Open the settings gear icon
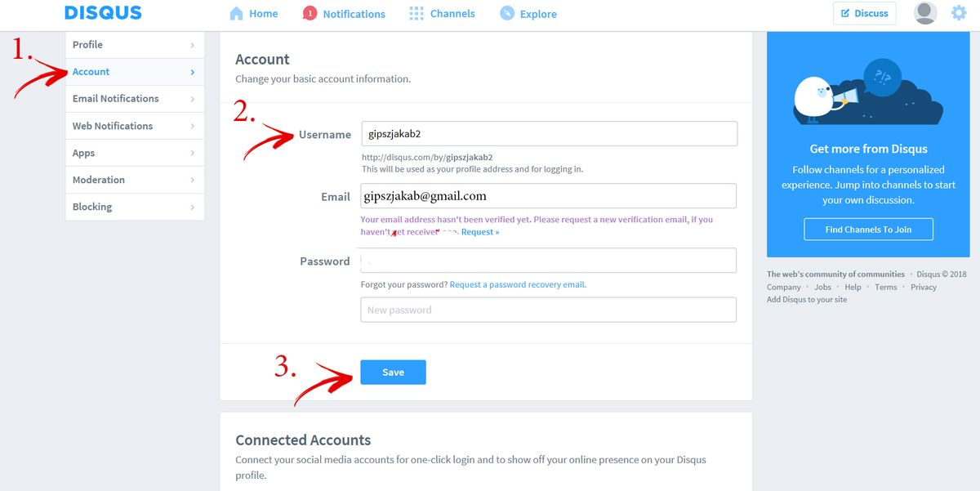The height and width of the screenshot is (491, 980). (959, 13)
